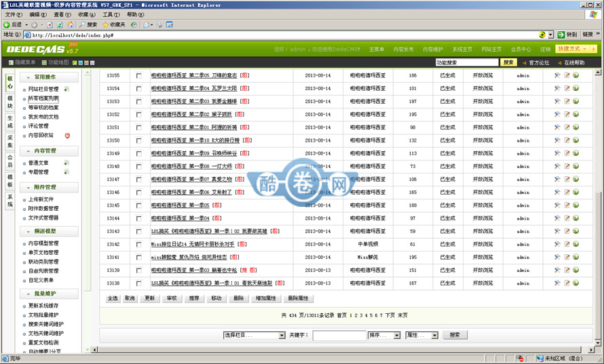
Task: Open the 选择栏目 dropdown
Action: point(254,335)
